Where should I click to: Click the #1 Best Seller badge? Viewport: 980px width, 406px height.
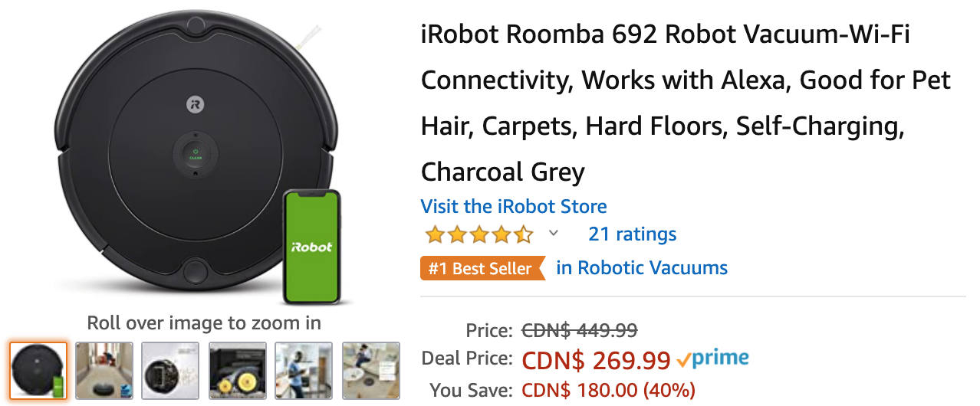pos(482,268)
